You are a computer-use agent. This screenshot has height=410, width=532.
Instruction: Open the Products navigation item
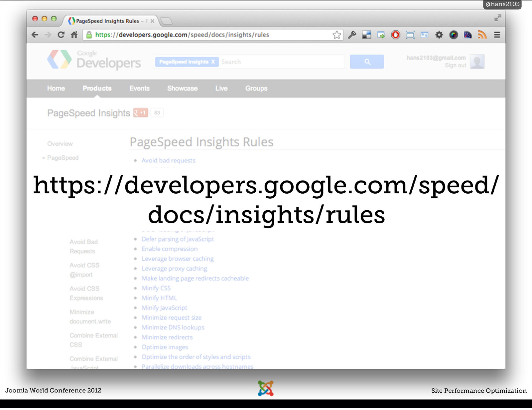(x=97, y=88)
